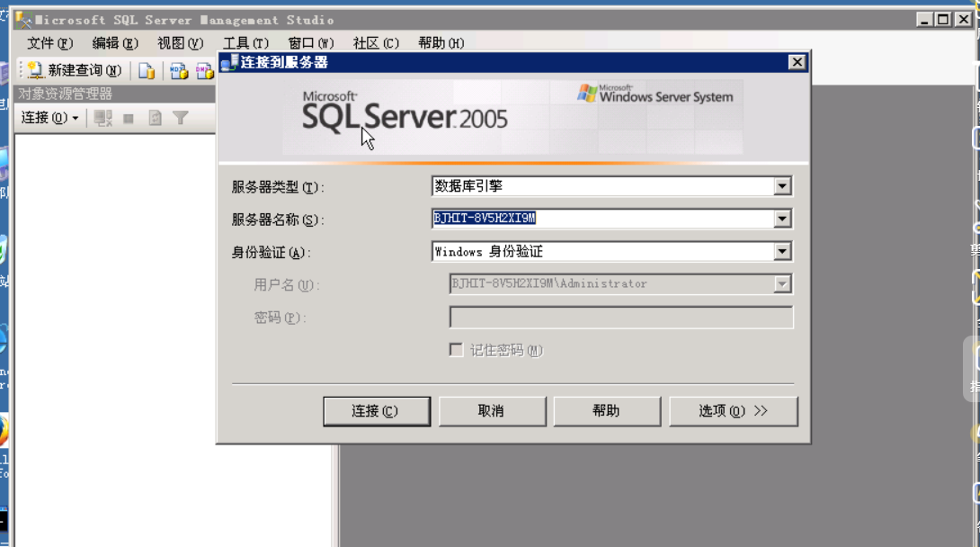Click the 密码 password input field
Viewport: 980px width, 547px height.
pos(621,317)
